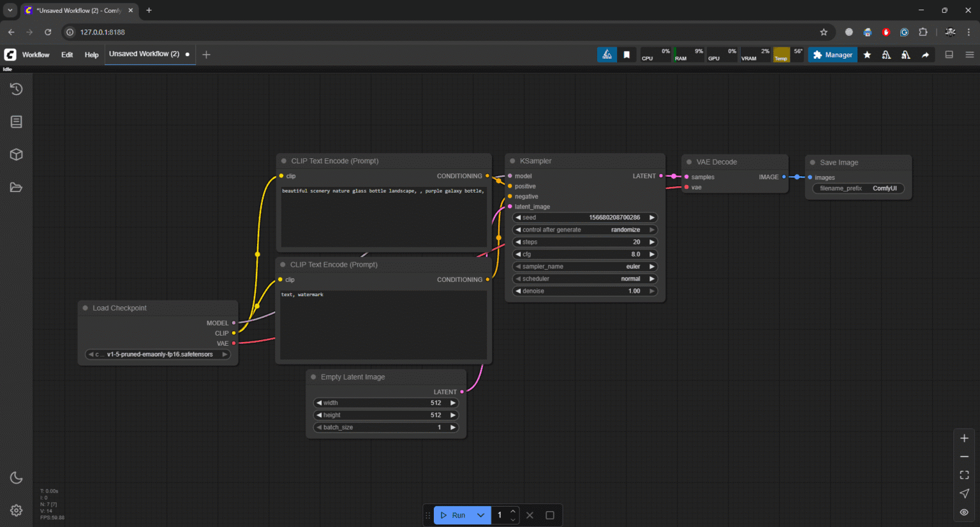The height and width of the screenshot is (527, 980).
Task: Open the sampler_name euler dropdown
Action: 585,267
